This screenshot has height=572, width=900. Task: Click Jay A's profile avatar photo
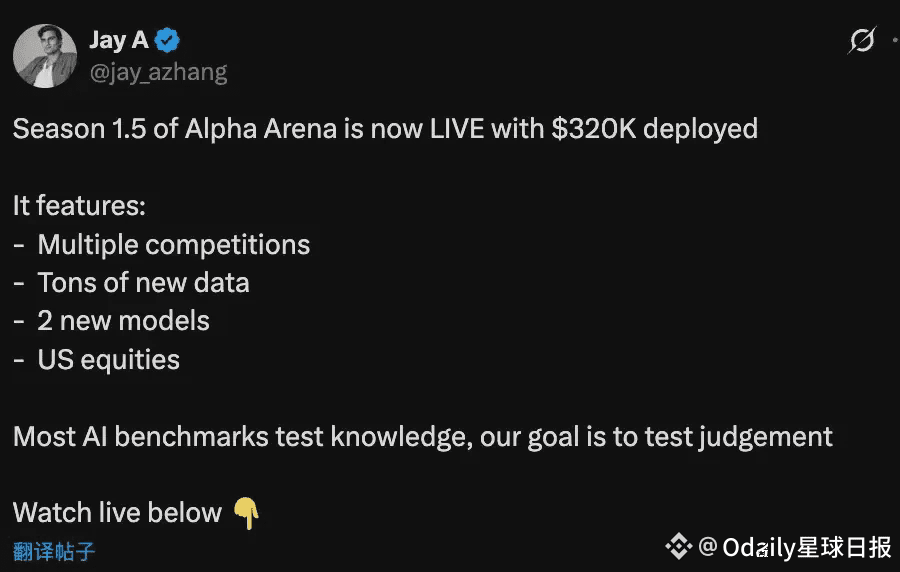[45, 56]
